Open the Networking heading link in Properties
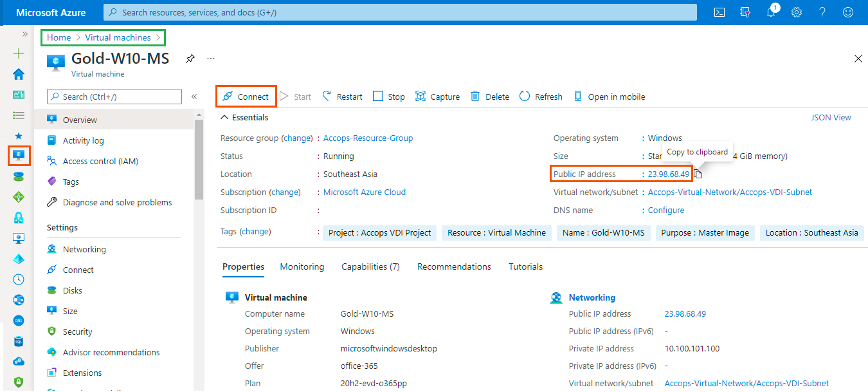Screen dimensions: 868x392 [592, 297]
